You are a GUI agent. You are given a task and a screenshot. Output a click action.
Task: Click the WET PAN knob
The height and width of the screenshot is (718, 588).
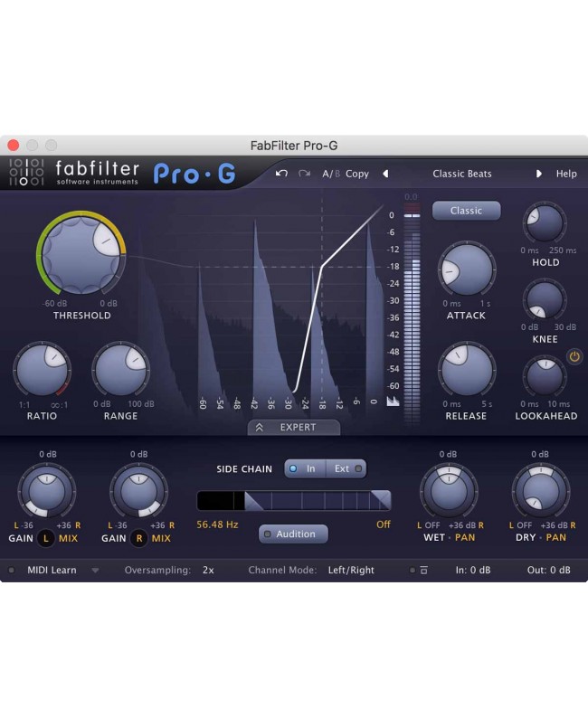tap(450, 491)
